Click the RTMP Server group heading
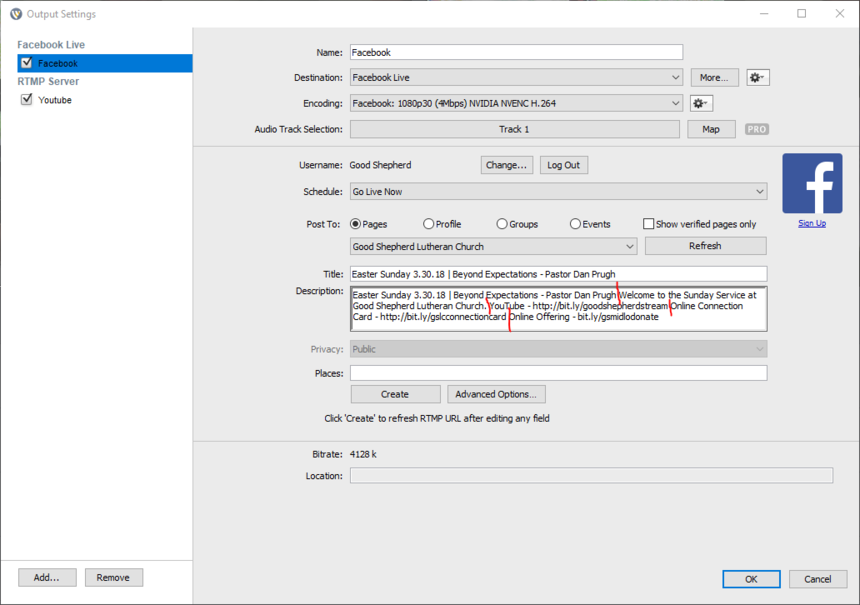Image resolution: width=860 pixels, height=605 pixels. coord(48,81)
